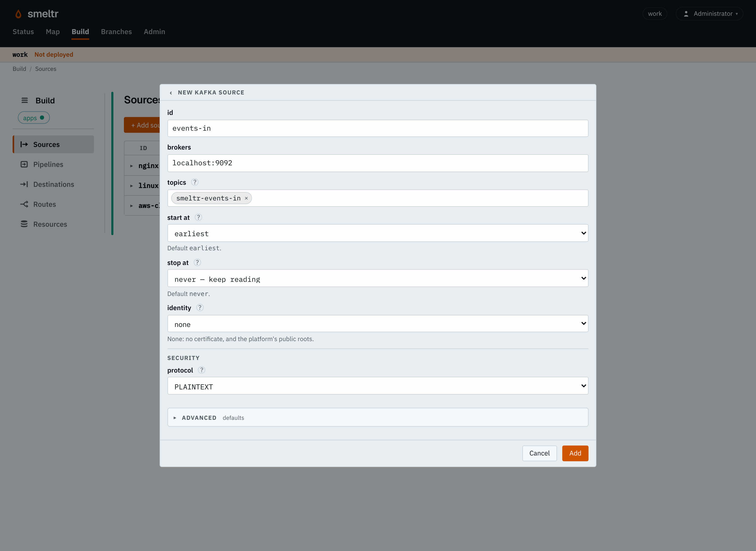The image size is (756, 551).
Task: Open Destinations in the sidebar
Action: 53,184
